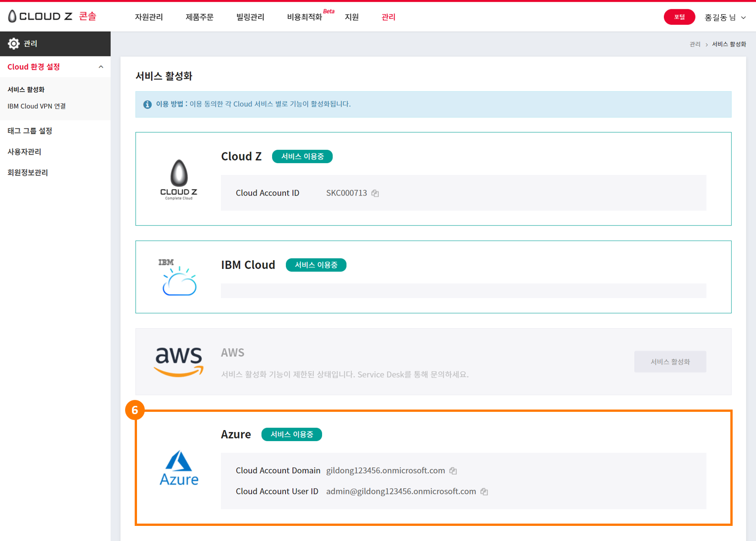756x541 pixels.
Task: Click the admin@gildong123456.onmicrosoft.com user ID
Action: coord(401,492)
